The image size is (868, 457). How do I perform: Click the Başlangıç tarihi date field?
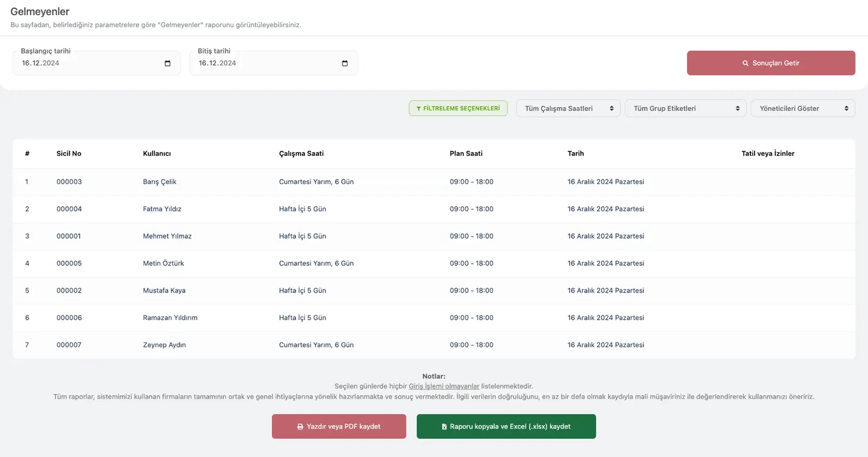click(x=87, y=64)
